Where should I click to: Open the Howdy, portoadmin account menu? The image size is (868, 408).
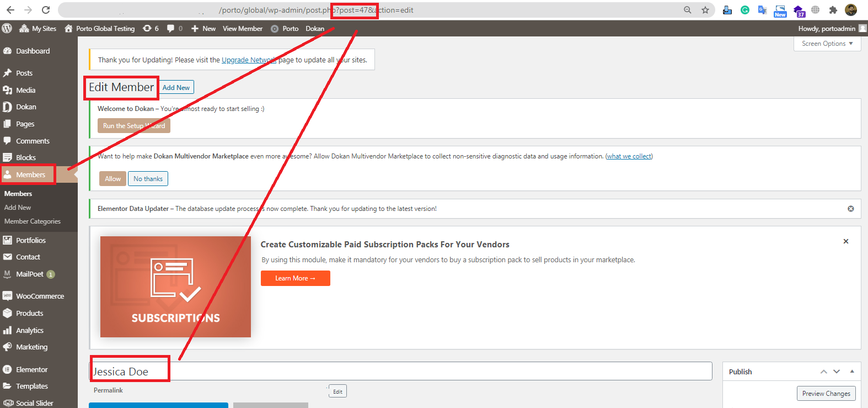pos(832,28)
